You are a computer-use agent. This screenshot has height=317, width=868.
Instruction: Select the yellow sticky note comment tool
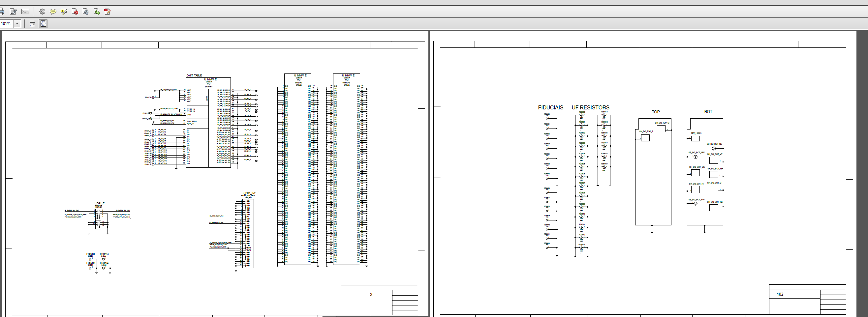(53, 12)
